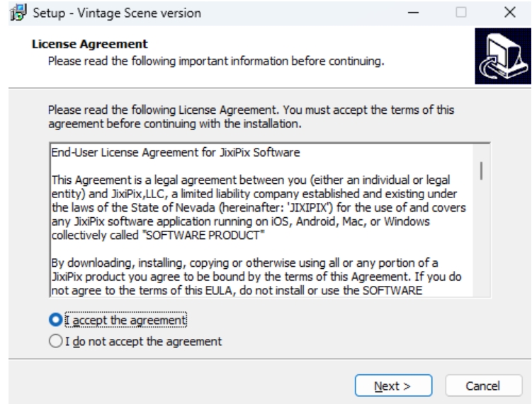
Task: Click the Setup app icon in title bar
Action: pyautogui.click(x=18, y=13)
